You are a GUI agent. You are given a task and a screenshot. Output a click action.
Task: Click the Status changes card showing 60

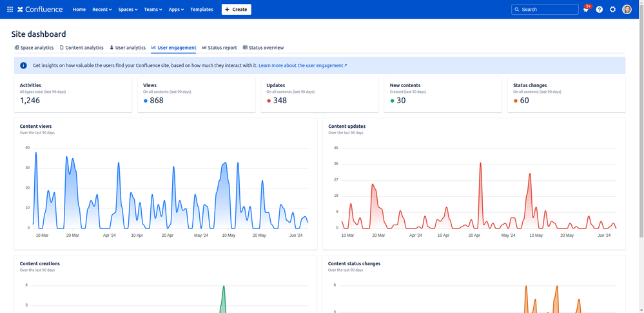(567, 95)
